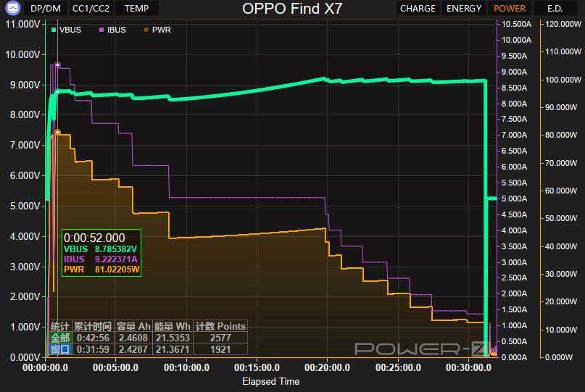The width and height of the screenshot is (585, 392).
Task: Select the POWER tab
Action: coord(510,9)
